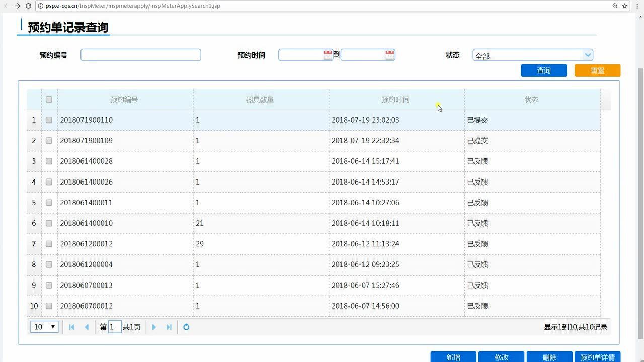Viewport: 644px width, 362px height.
Task: Select checkbox of record 2018060700012
Action: [x=49, y=305]
